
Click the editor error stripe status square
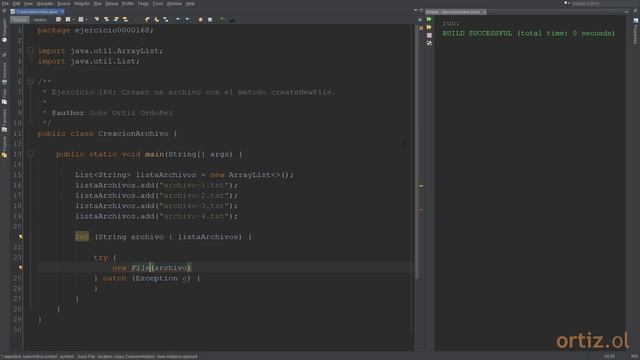pos(421,28)
